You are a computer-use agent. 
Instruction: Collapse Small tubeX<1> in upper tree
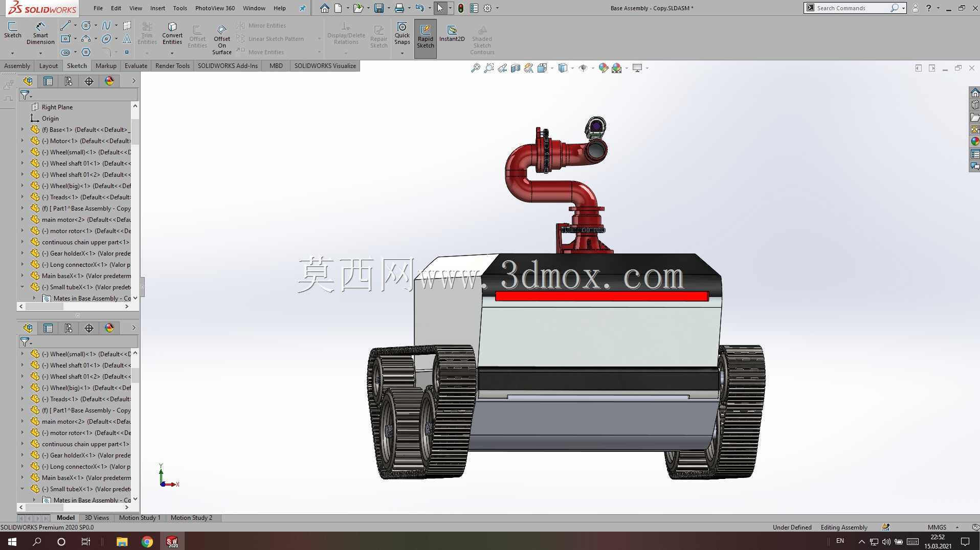[x=22, y=287]
